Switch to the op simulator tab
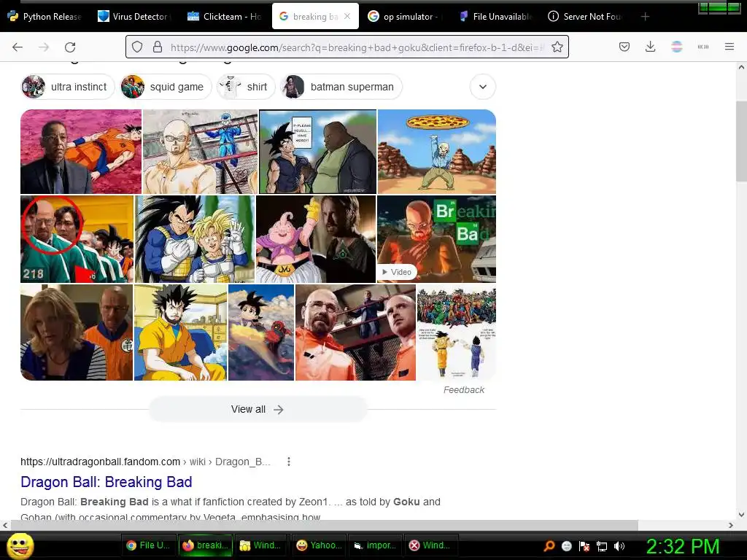 404,17
